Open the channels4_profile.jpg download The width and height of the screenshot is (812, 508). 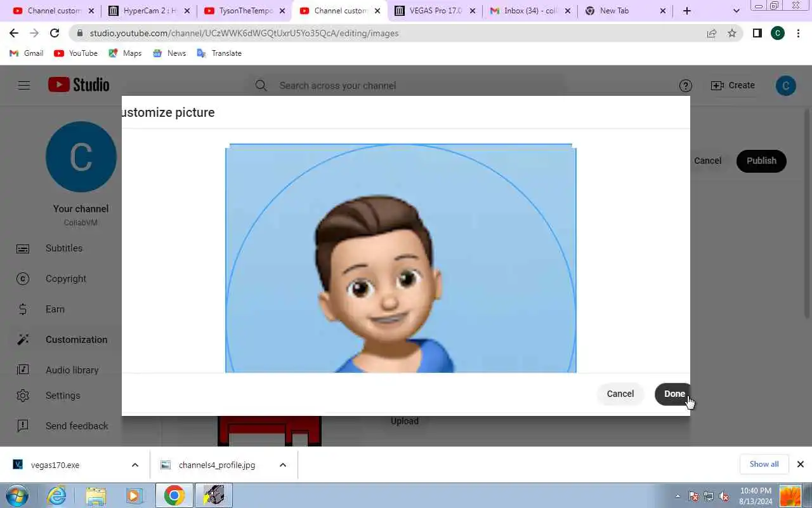click(x=216, y=465)
